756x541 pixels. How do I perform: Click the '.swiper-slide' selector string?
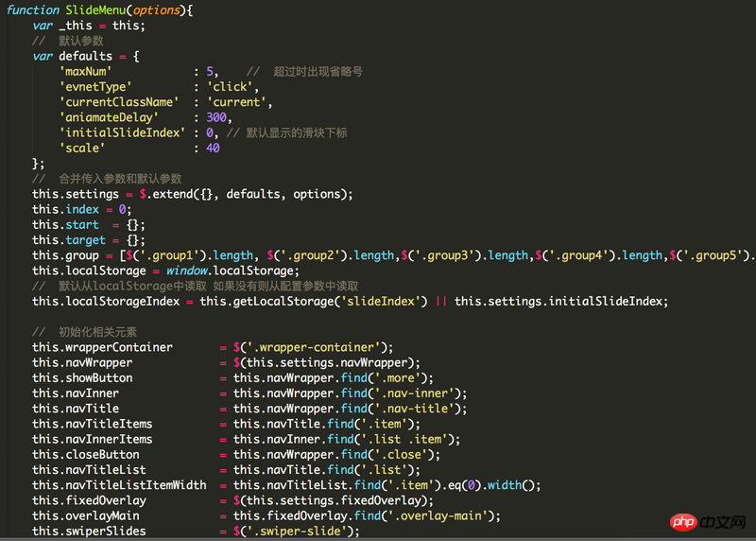pyautogui.click(x=300, y=531)
